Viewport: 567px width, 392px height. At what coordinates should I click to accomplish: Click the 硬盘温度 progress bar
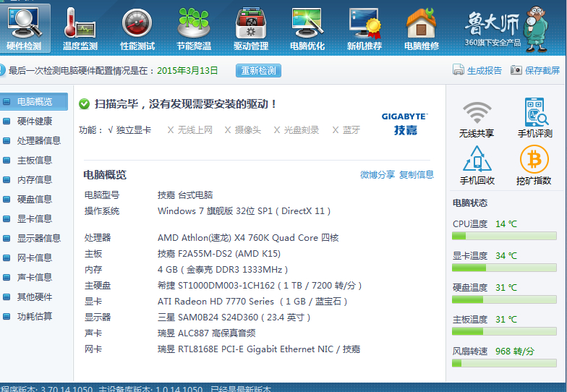(x=504, y=299)
